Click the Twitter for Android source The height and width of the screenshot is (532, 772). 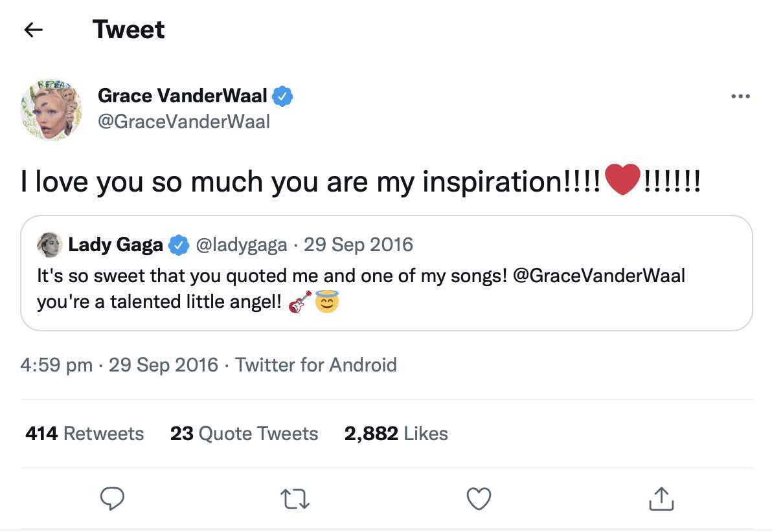(x=315, y=365)
